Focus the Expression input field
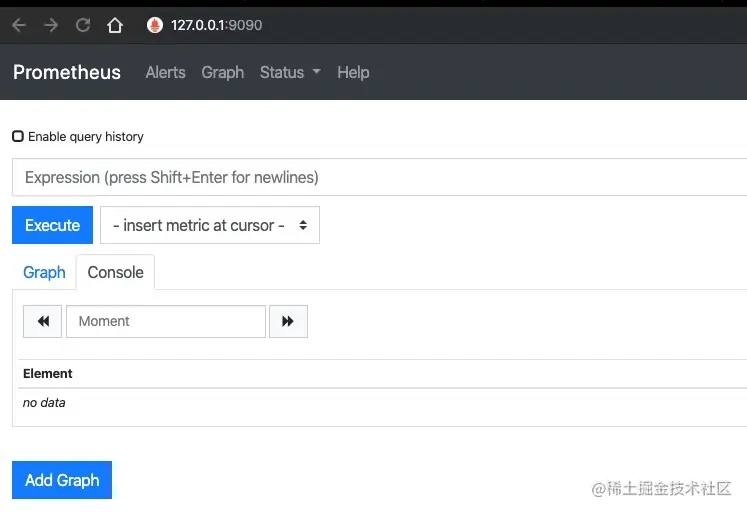Image resolution: width=747 pixels, height=513 pixels. click(380, 177)
